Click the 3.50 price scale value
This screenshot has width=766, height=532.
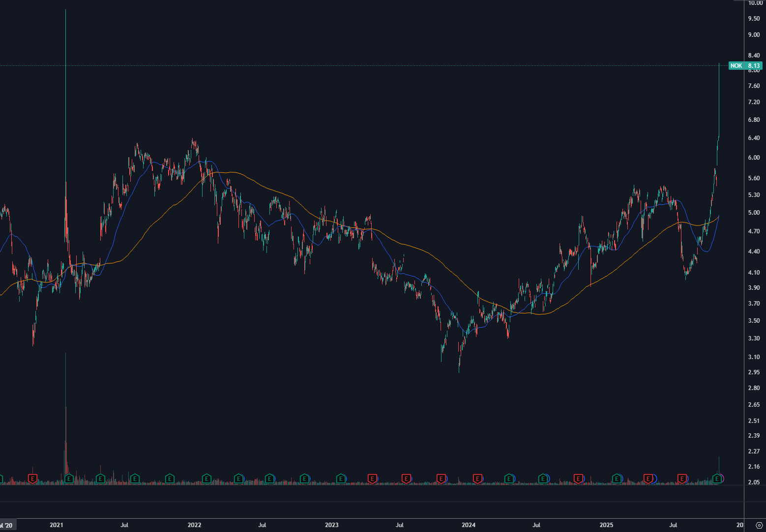tap(754, 321)
